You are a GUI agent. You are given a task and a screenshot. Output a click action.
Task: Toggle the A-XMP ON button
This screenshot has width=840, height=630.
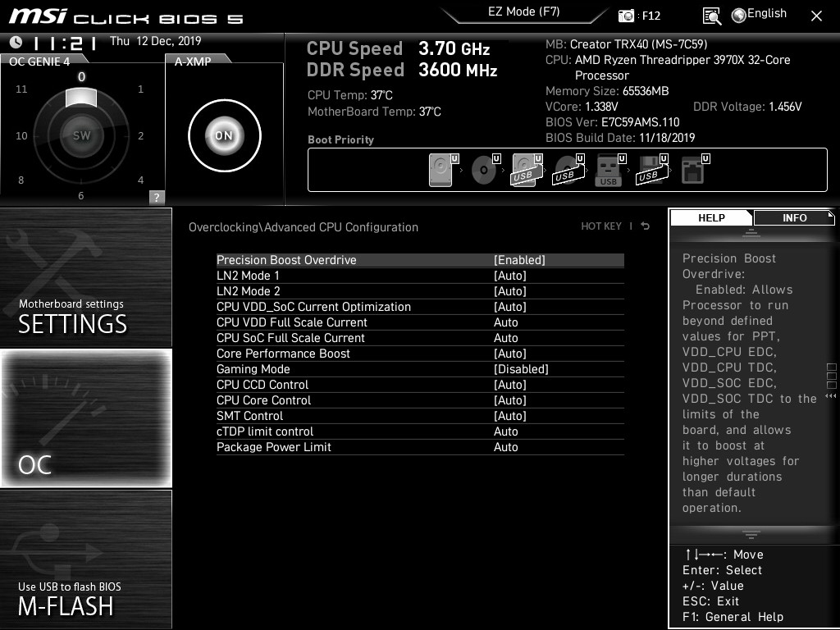click(x=224, y=136)
